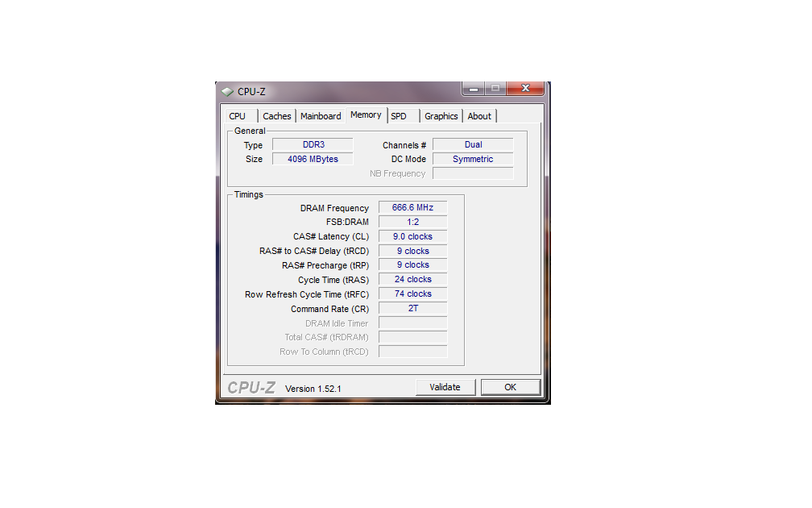This screenshot has height=508, width=812.
Task: Open the About tab
Action: pyautogui.click(x=479, y=116)
